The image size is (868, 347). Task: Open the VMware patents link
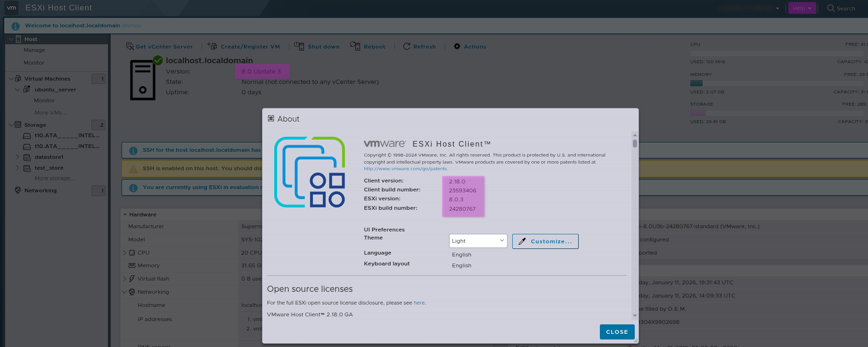(405, 169)
